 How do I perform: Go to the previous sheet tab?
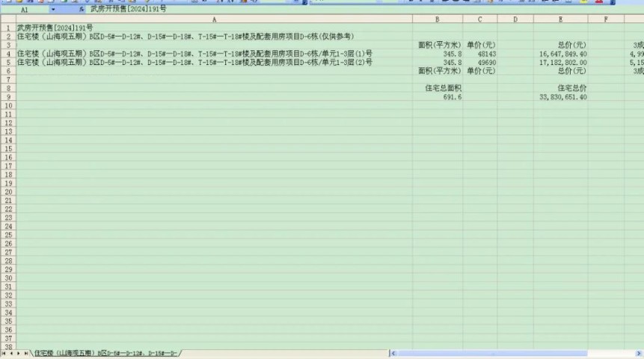coord(11,353)
